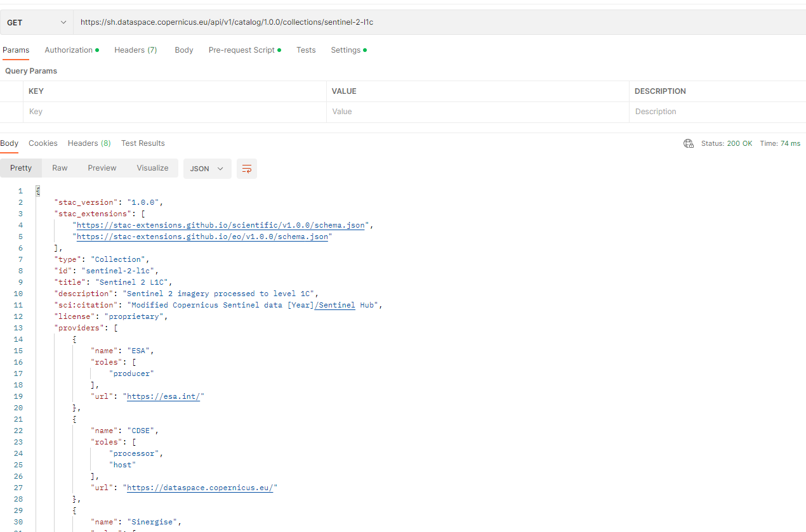Image resolution: width=806 pixels, height=532 pixels.
Task: Switch to the Tests tab
Action: 306,50
